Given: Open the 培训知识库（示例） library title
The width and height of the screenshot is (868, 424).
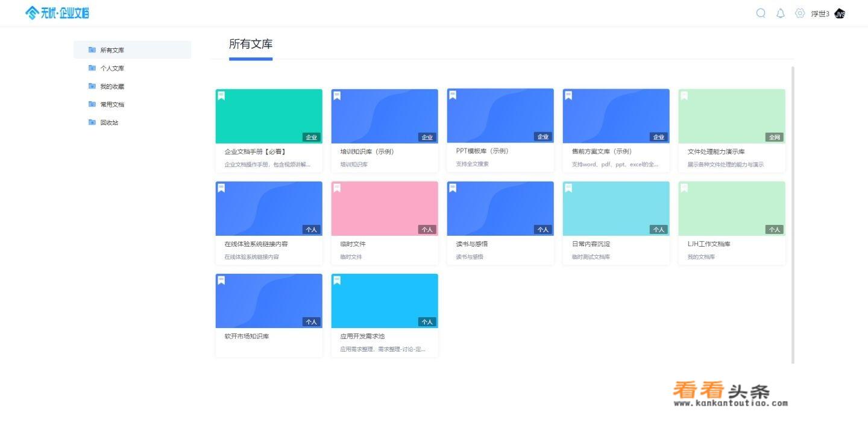Looking at the screenshot, I should click(x=367, y=151).
